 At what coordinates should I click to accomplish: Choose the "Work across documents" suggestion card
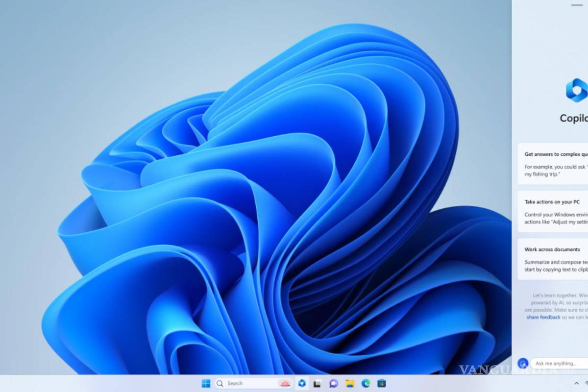[x=554, y=258]
